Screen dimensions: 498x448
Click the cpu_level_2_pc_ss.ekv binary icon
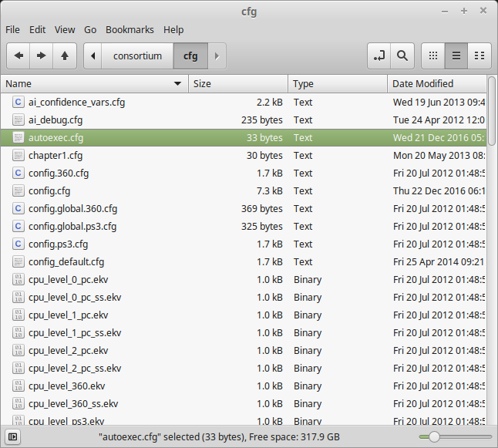coord(18,369)
